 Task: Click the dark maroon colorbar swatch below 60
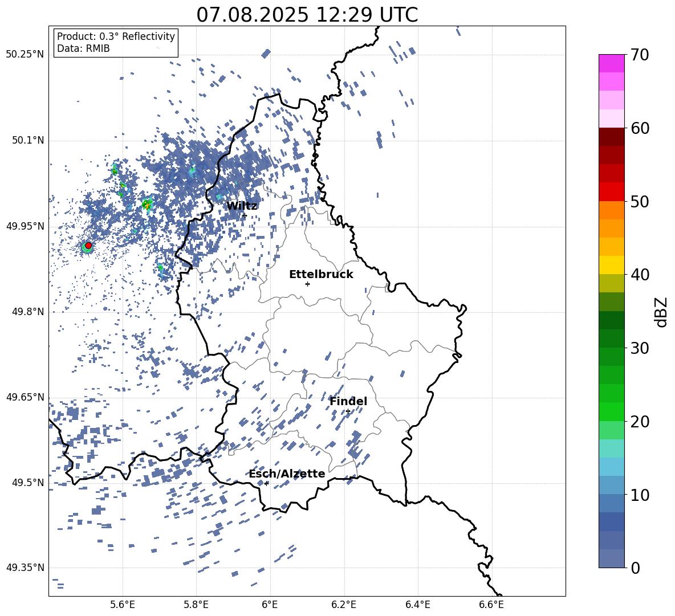[x=612, y=137]
